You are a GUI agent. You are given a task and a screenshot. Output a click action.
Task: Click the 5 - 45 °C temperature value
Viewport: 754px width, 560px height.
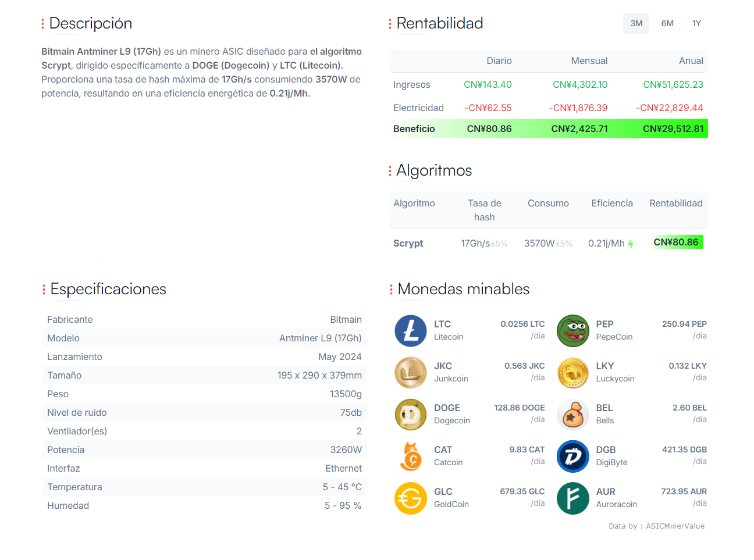(x=342, y=487)
